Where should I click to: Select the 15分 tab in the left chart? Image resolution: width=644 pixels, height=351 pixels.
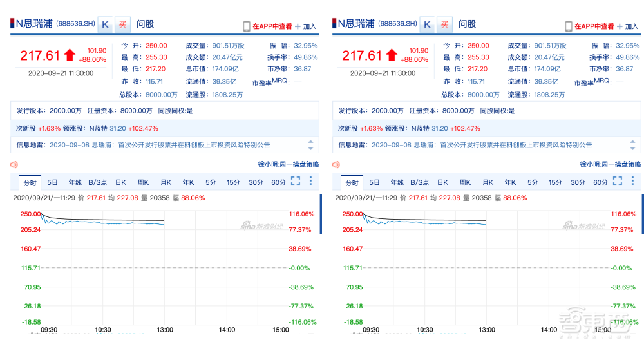click(x=233, y=183)
